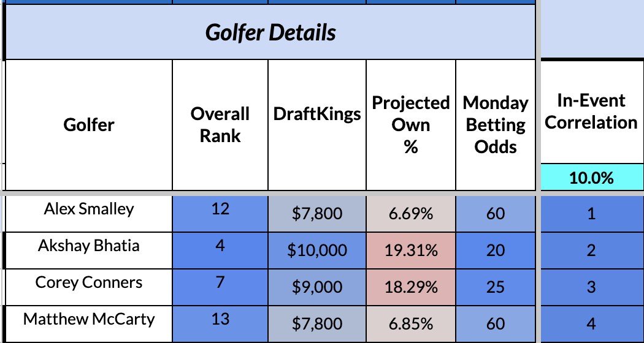Select the Overall Rank column header
Image resolution: width=644 pixels, height=343 pixels.
click(220, 125)
